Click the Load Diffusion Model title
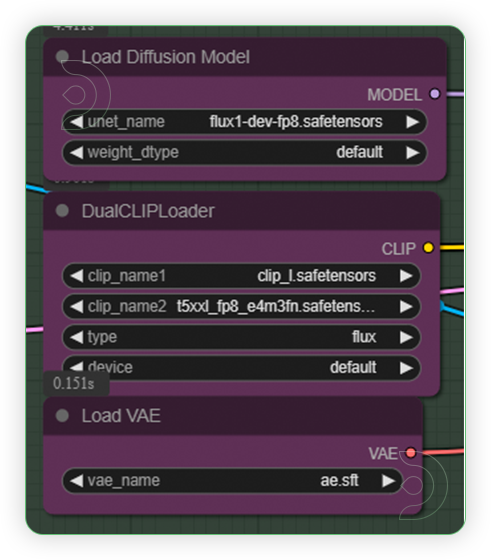This screenshot has width=491, height=560. point(165,57)
